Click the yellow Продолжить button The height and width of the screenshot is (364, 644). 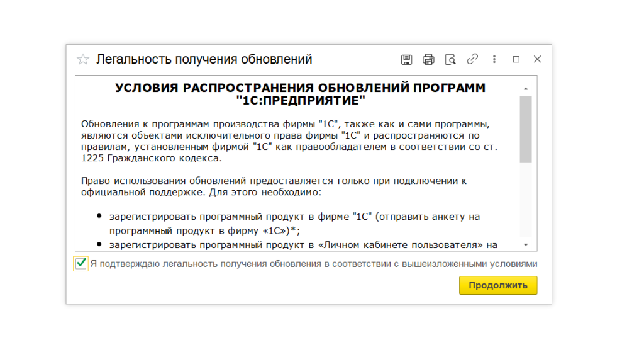(x=498, y=285)
